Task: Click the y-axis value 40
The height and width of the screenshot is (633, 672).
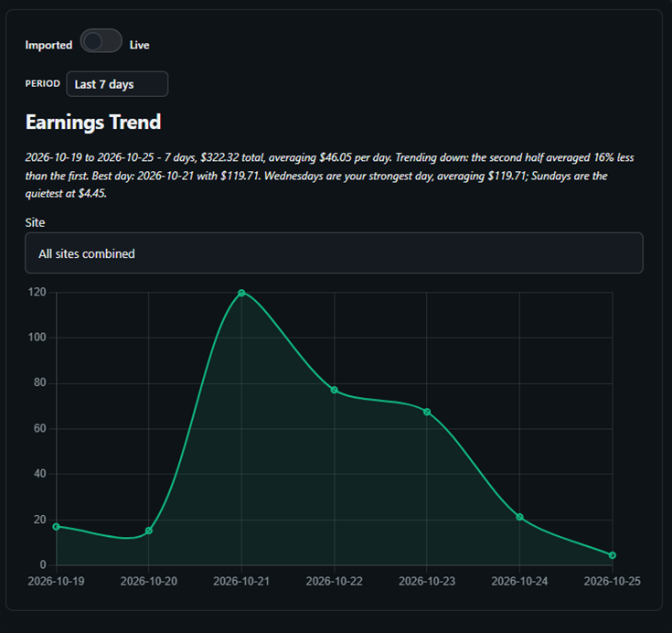Action: tap(40, 474)
